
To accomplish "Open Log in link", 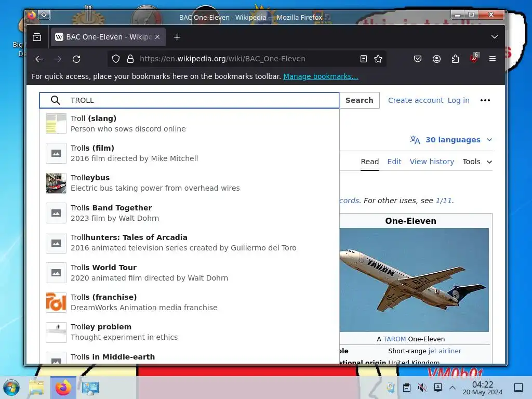I will pos(458,100).
